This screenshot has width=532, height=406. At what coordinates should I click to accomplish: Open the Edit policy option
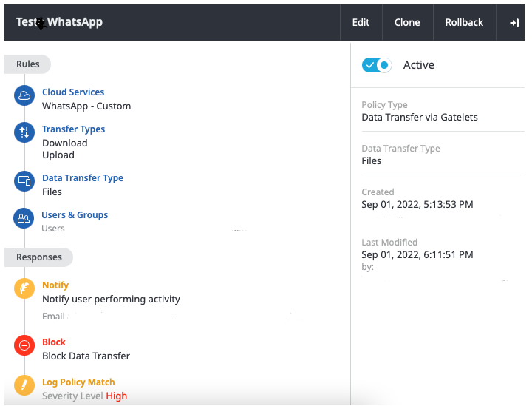(x=361, y=22)
